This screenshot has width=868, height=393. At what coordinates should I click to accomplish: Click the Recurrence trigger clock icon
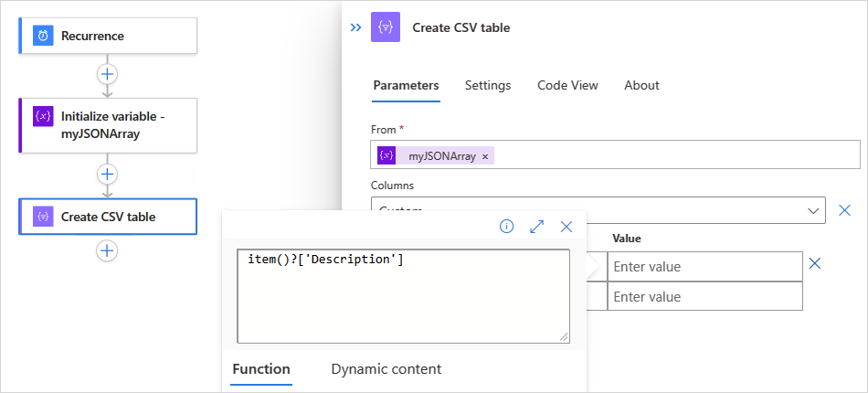[x=43, y=36]
